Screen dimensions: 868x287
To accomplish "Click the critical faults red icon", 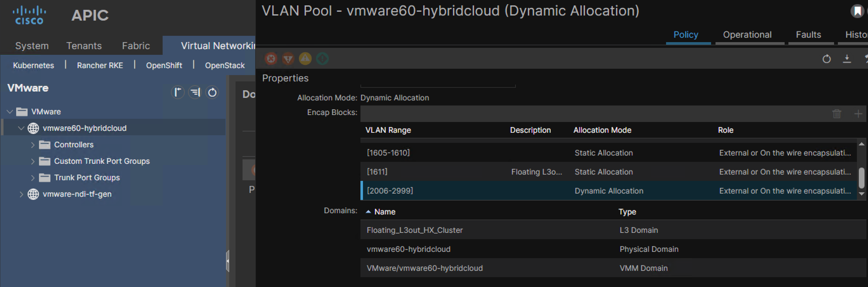I will (x=271, y=59).
